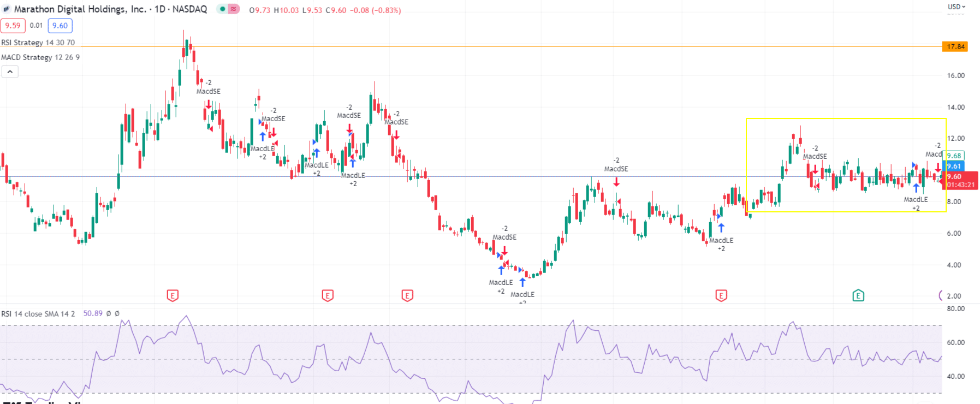This screenshot has height=404, width=980.
Task: Click the 40.00 RSI scale label
Action: click(x=955, y=376)
